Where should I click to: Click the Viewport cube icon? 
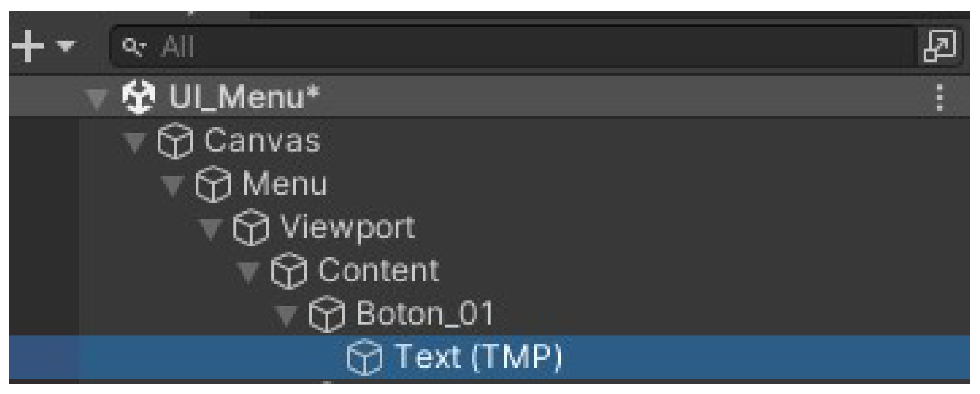251,227
